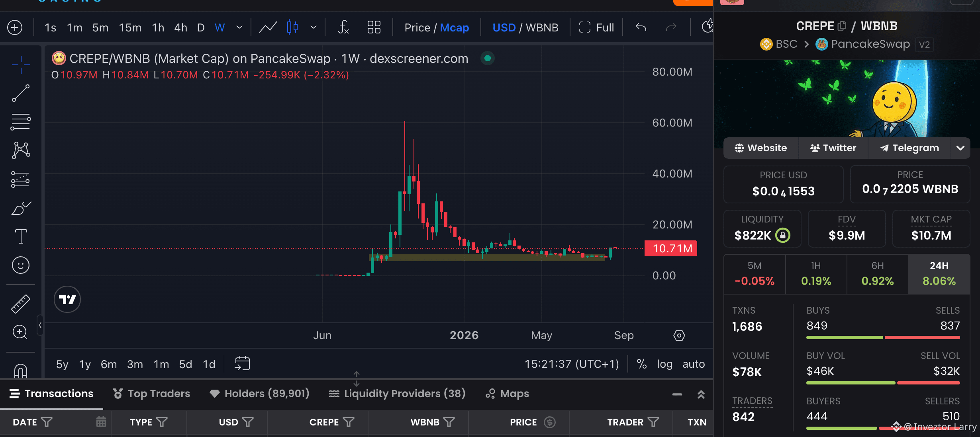Switch chart to Price mode
This screenshot has width=980, height=437.
coord(417,27)
